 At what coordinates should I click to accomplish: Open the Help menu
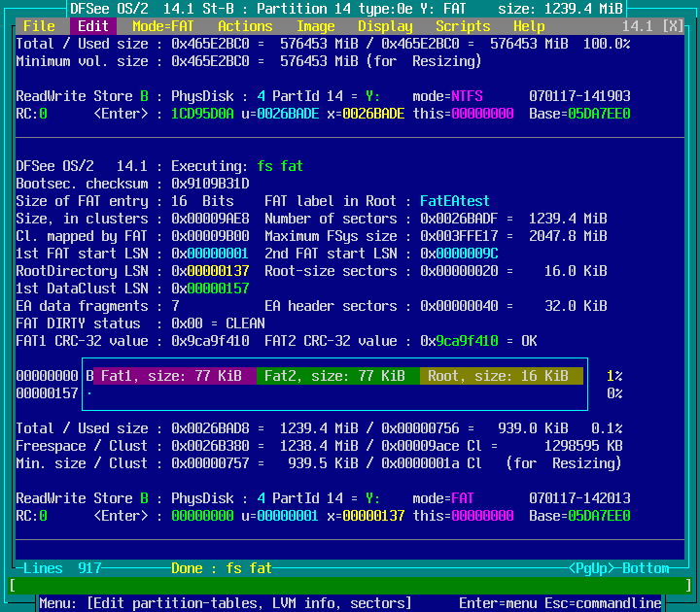point(529,26)
